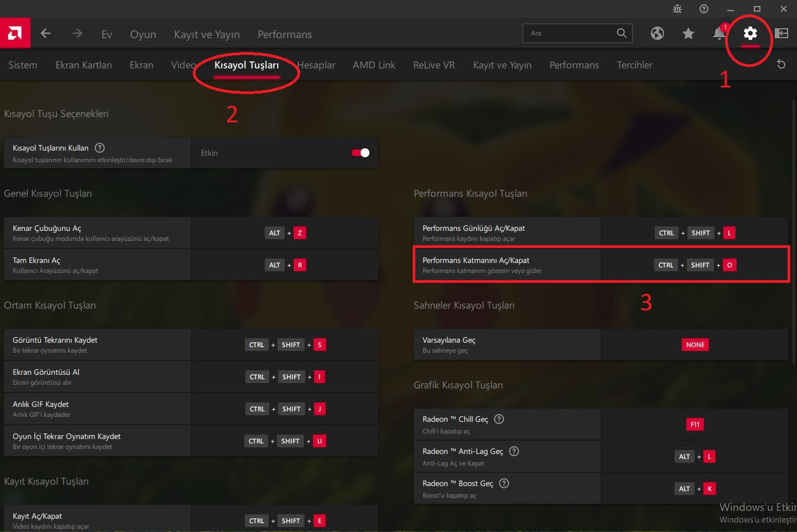
Task: Open the Oyun tab in top navigation
Action: click(x=143, y=34)
